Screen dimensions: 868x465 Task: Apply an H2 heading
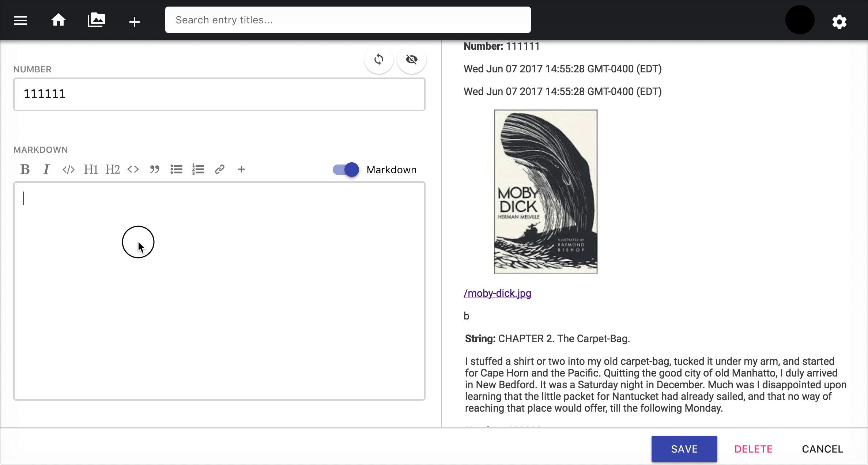[112, 169]
